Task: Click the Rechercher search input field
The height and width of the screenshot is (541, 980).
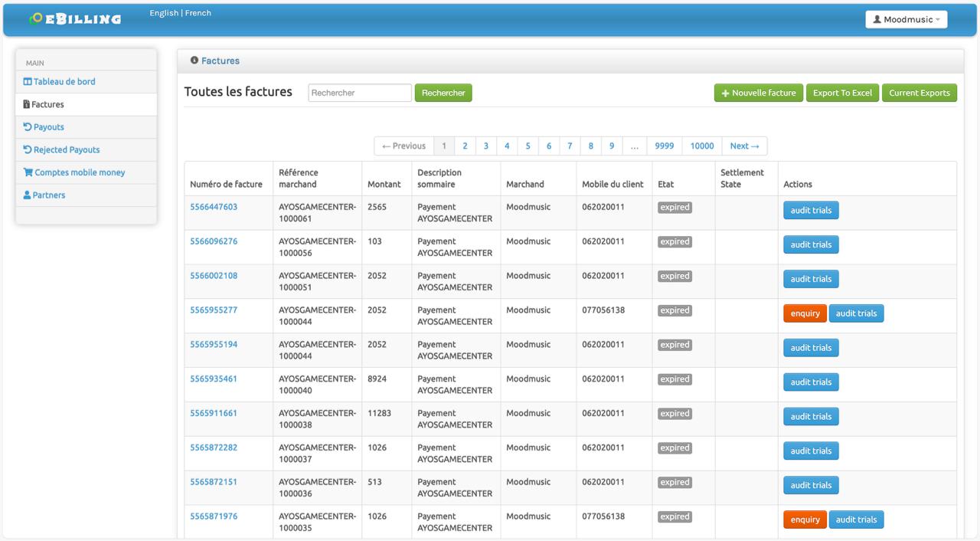Action: [360, 93]
